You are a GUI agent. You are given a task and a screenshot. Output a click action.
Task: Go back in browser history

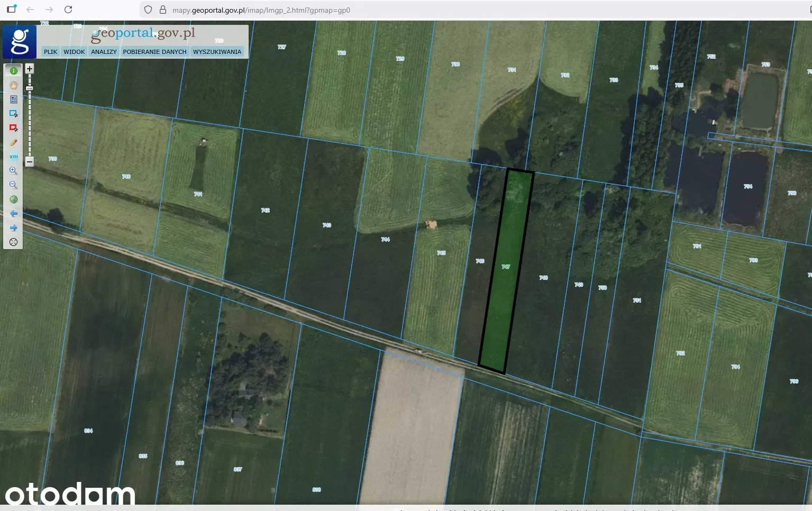[30, 10]
